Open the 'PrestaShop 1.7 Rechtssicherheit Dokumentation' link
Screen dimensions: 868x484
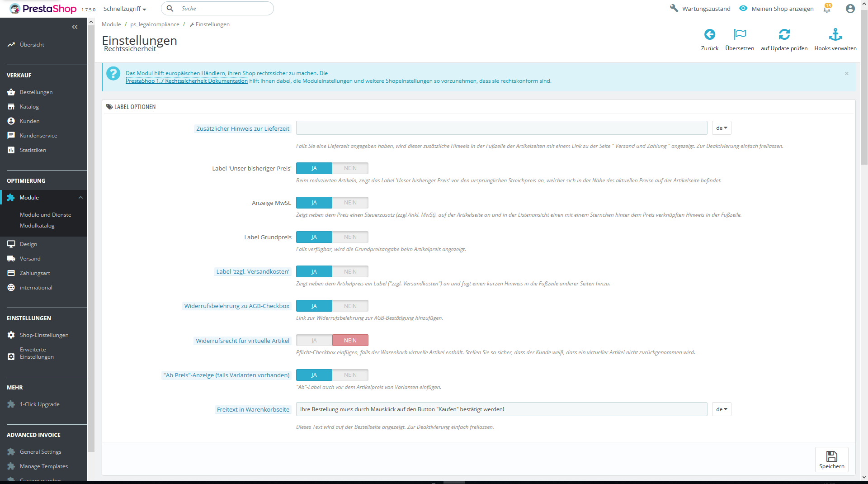(x=187, y=81)
